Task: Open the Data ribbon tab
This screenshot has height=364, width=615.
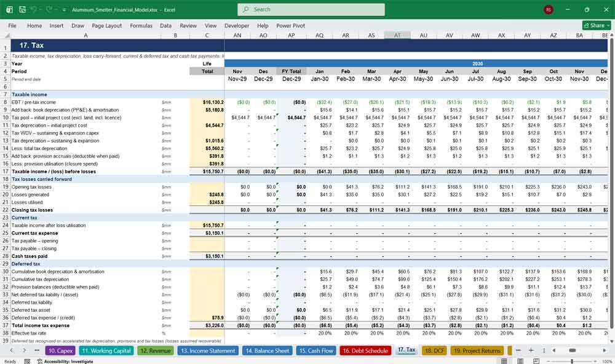Action: (x=165, y=25)
